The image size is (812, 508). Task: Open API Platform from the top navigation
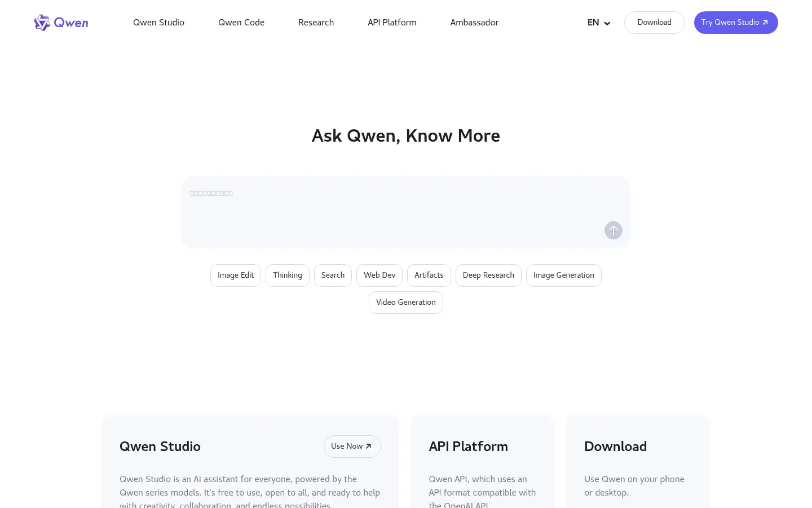(392, 23)
